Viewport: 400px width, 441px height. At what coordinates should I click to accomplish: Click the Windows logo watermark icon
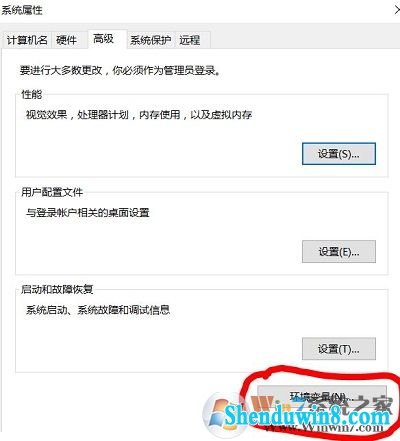tap(220, 413)
